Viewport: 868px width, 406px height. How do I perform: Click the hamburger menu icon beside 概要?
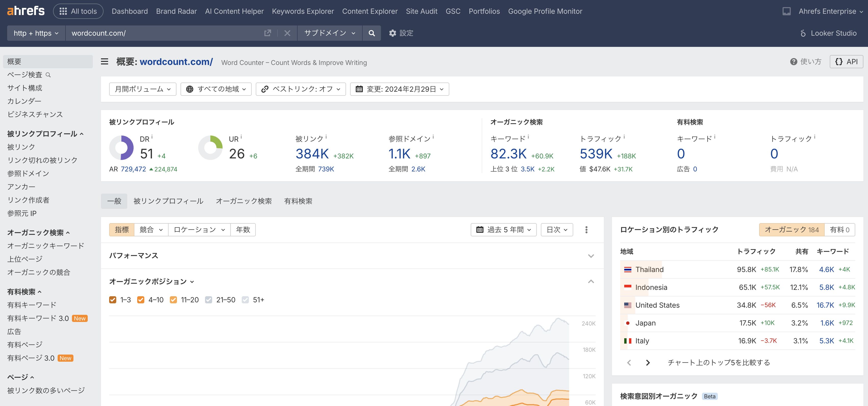(105, 62)
